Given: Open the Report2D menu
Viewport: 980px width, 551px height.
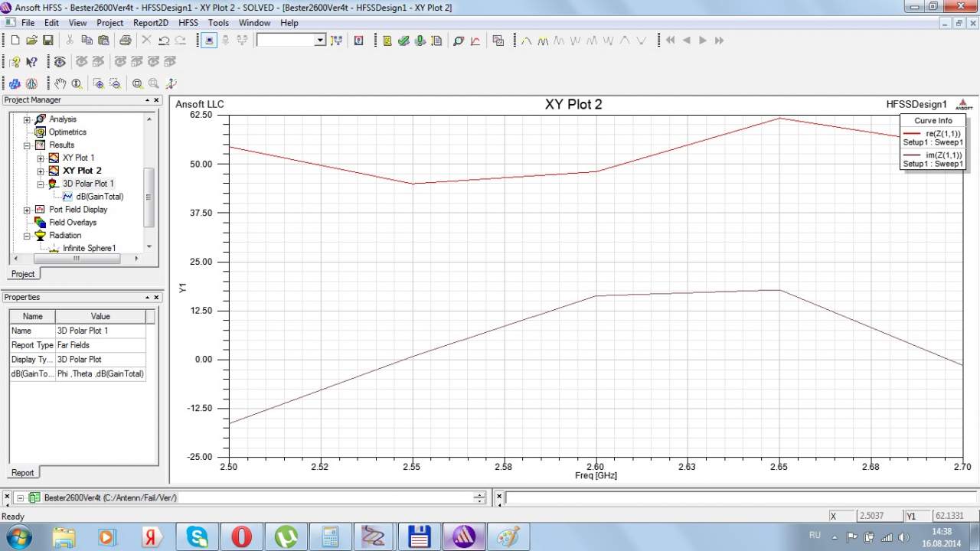Looking at the screenshot, I should tap(151, 23).
